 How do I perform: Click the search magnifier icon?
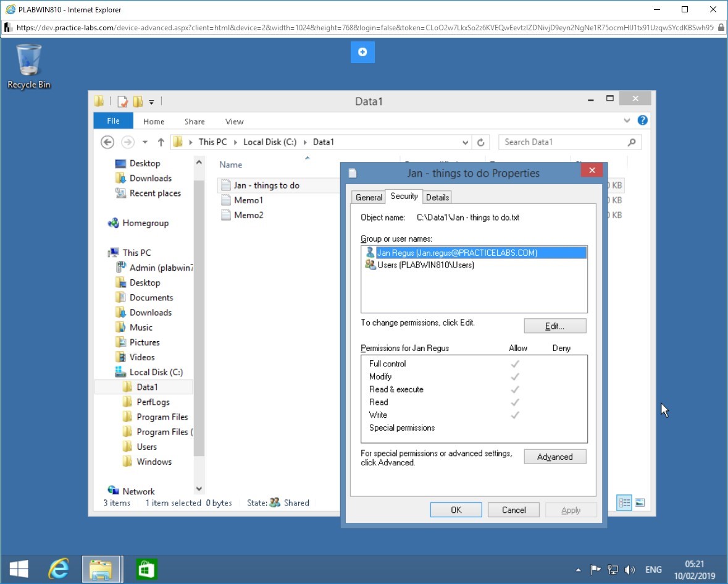point(632,142)
